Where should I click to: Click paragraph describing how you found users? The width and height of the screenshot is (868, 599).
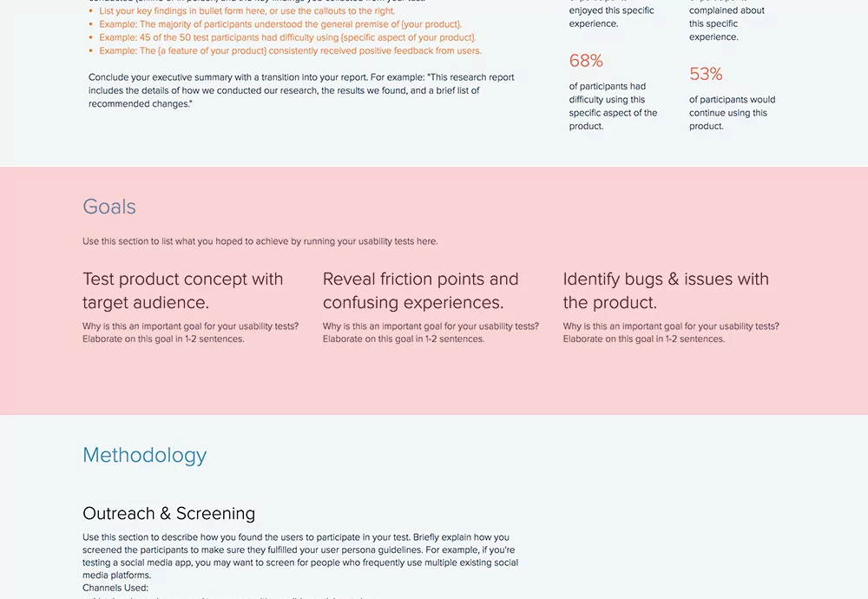pyautogui.click(x=300, y=556)
